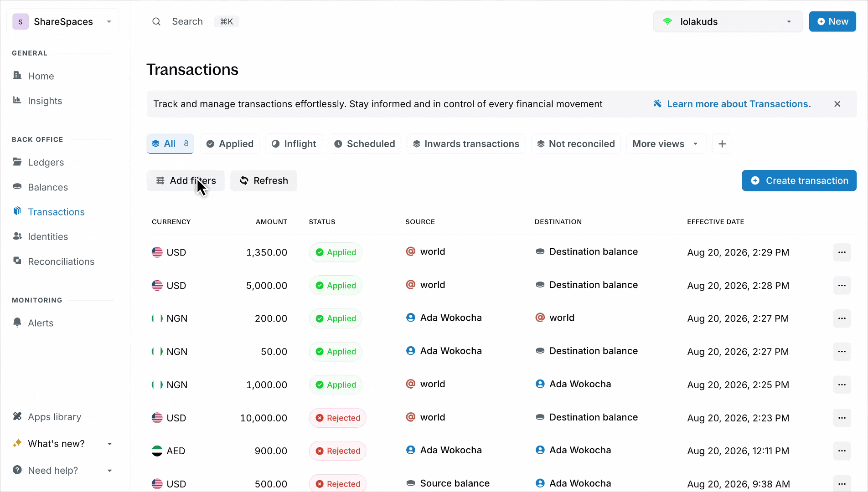The width and height of the screenshot is (868, 492).
Task: Click the Create transaction button
Action: tap(799, 181)
